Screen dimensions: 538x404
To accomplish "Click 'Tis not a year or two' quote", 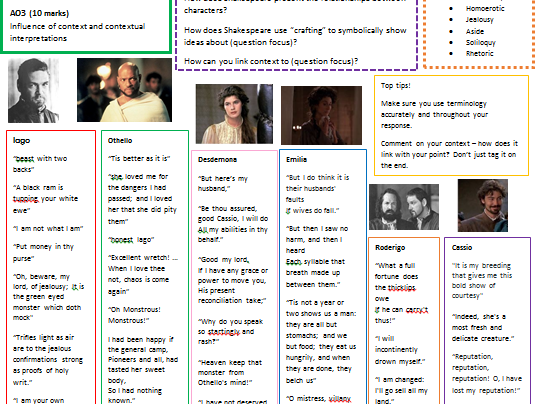I will pyautogui.click(x=321, y=341).
